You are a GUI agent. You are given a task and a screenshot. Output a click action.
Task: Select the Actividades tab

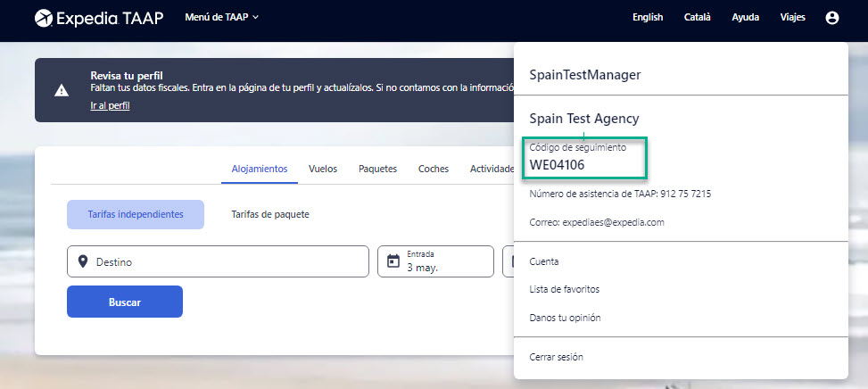coord(492,169)
